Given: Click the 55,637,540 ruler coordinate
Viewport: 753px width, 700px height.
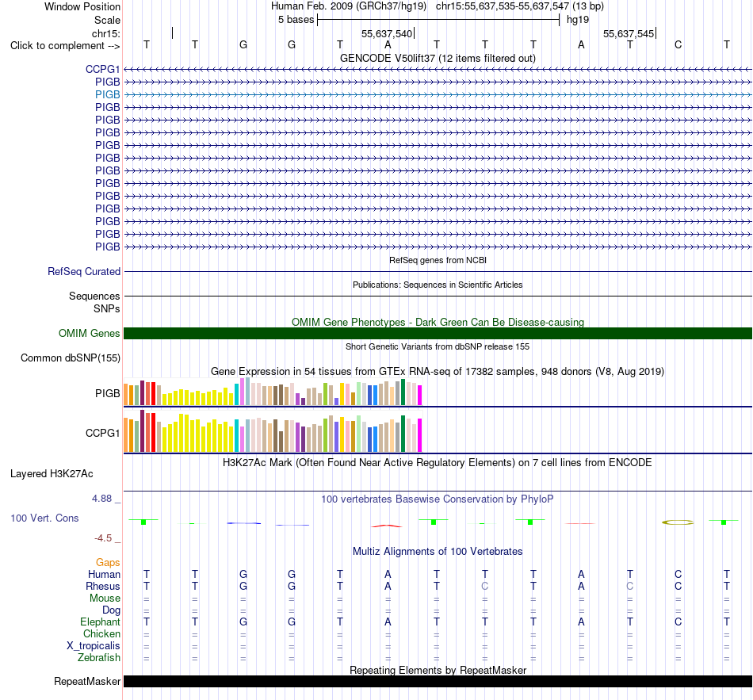Looking at the screenshot, I should pyautogui.click(x=387, y=33).
